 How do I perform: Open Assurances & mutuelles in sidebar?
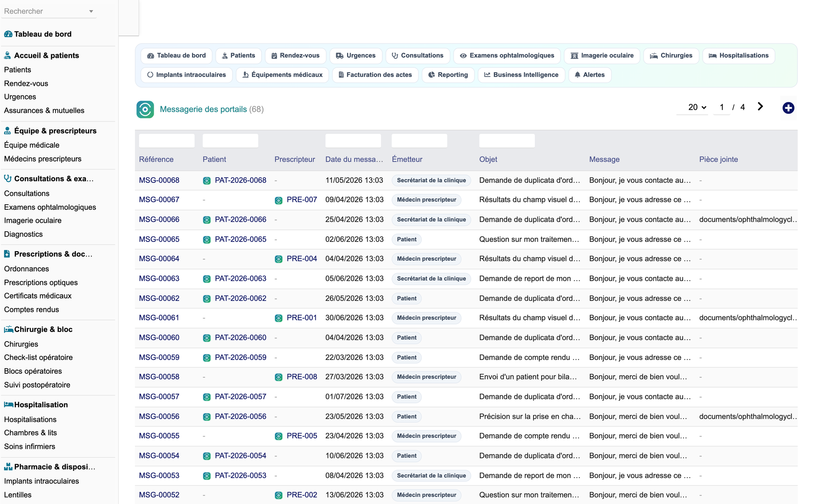pos(44,111)
